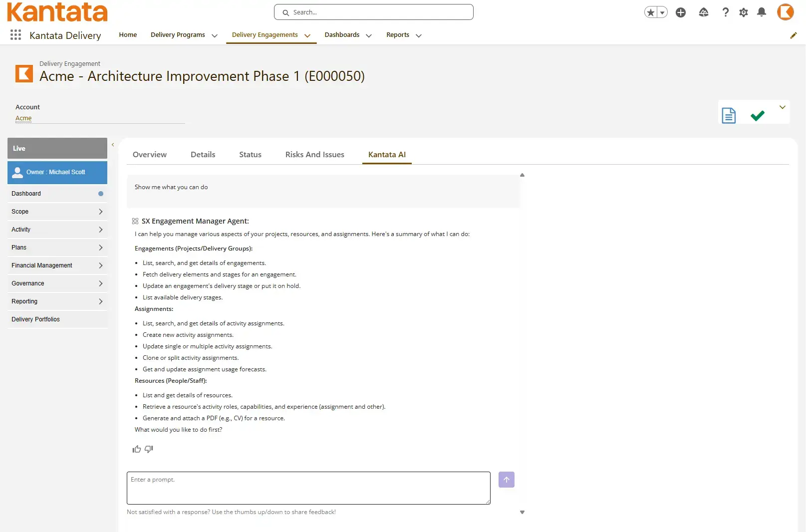Click the green checkmark status indicator
Screen dimensions: 806x532
click(757, 115)
